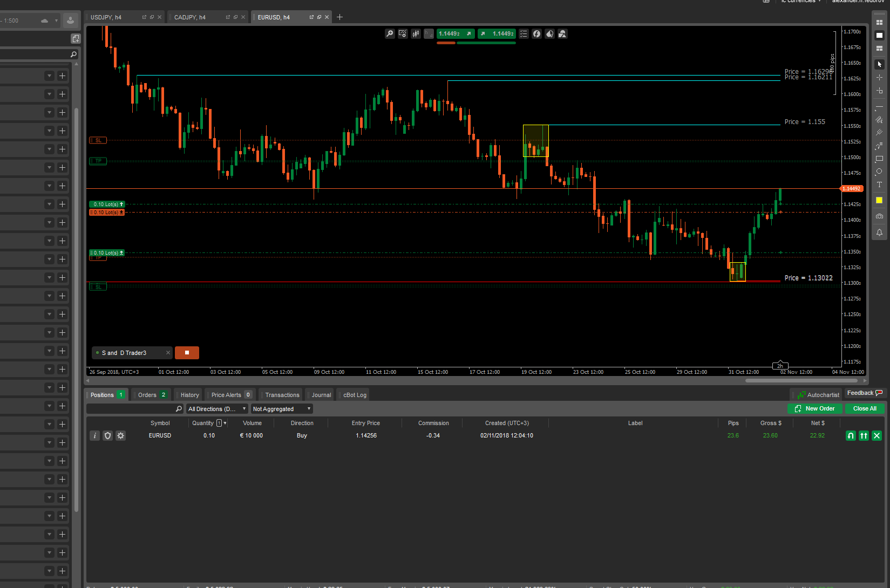Stop the S and D Trader3 cBot
The image size is (890, 588).
coord(187,353)
